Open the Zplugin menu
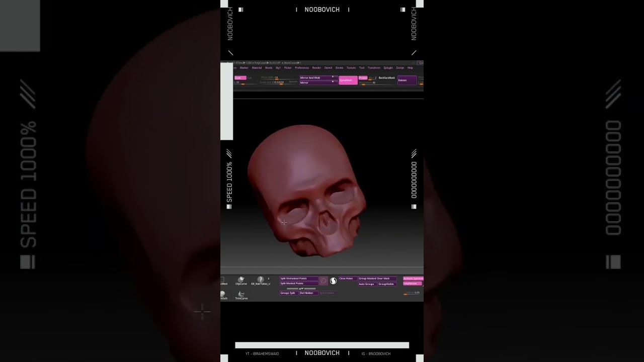 (x=388, y=68)
